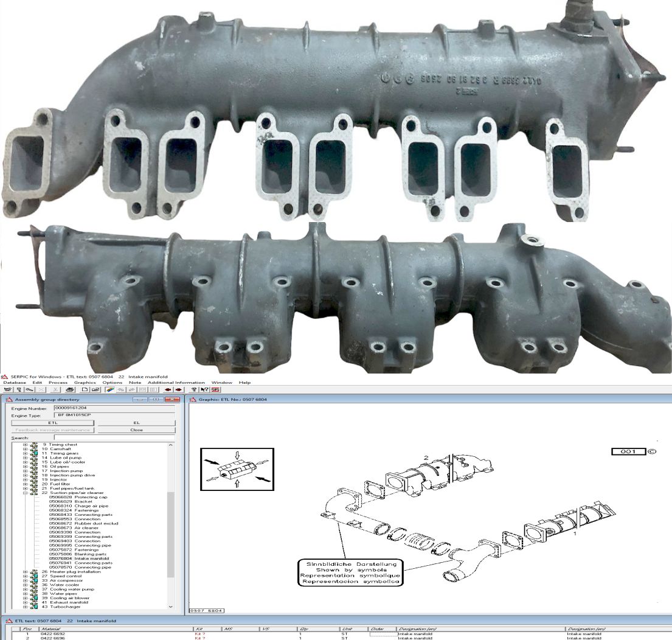672x640 pixels.
Task: Expand the 17 Injection pump tree node
Action: [26, 471]
